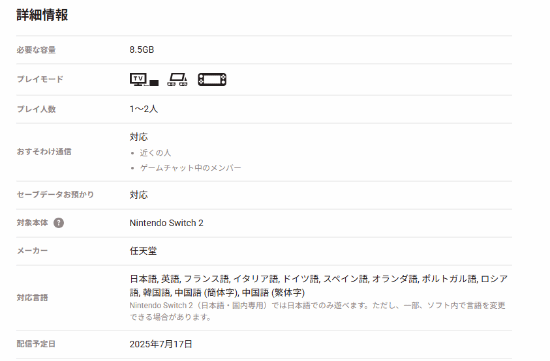Click the 詳細情報 section heading
Viewport: 550px width, 361px height.
click(x=42, y=15)
